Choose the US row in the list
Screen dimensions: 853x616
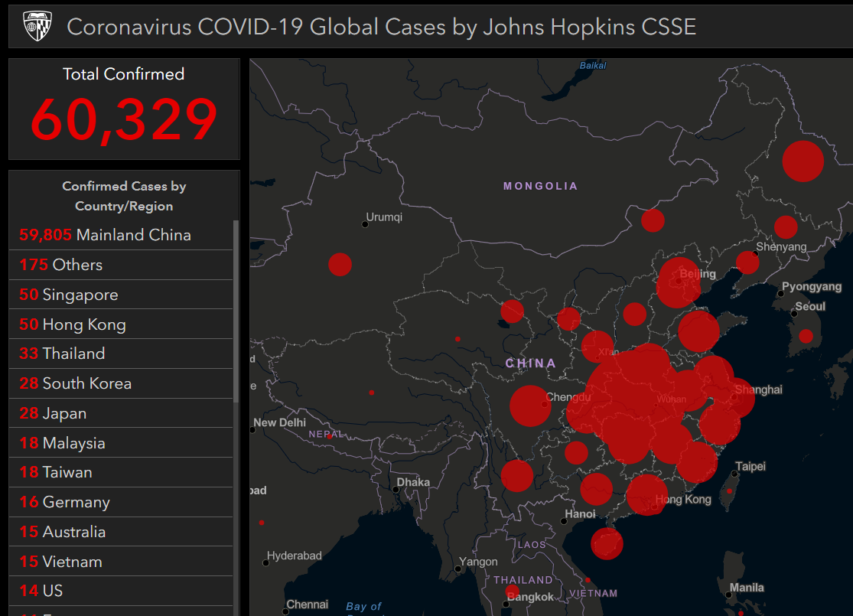pos(121,591)
